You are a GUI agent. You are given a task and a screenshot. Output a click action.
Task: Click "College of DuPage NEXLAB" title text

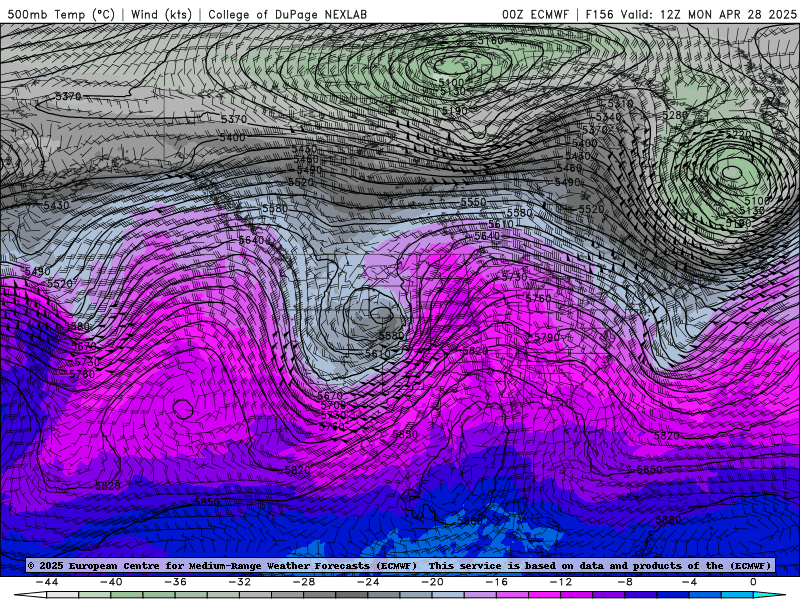tap(287, 14)
